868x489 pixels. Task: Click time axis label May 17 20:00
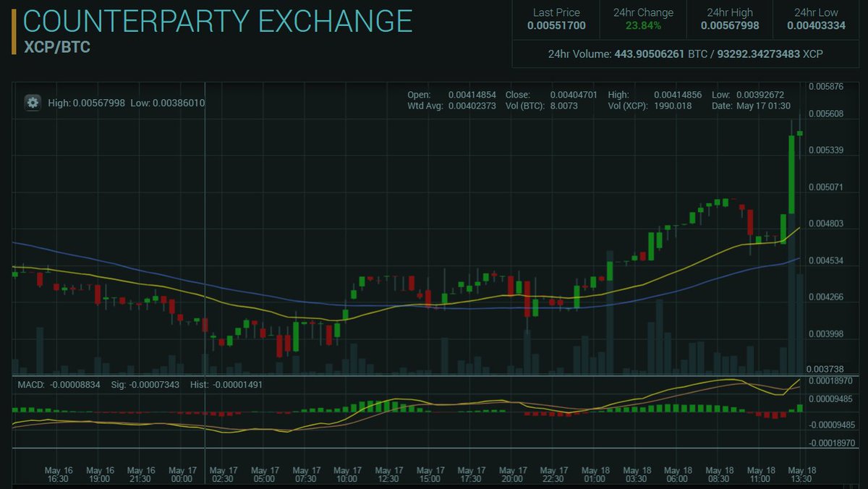click(x=512, y=475)
